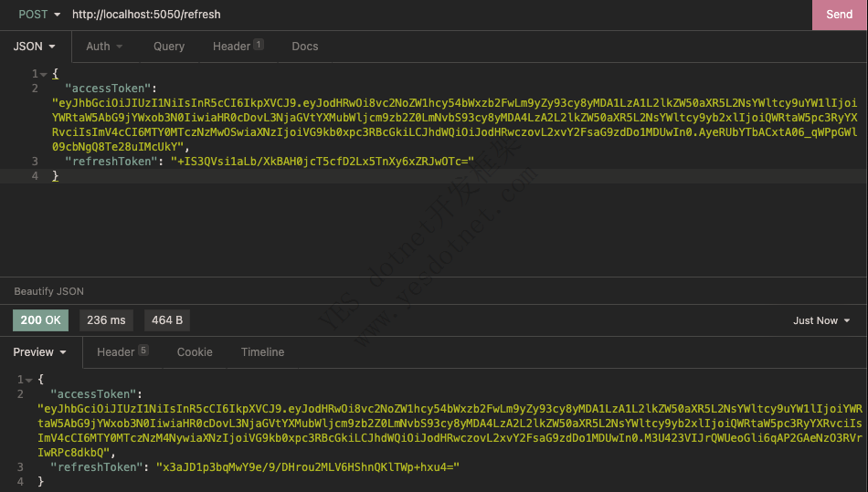This screenshot has height=492, width=868.
Task: Open the Preview mode dropdown
Action: point(40,352)
